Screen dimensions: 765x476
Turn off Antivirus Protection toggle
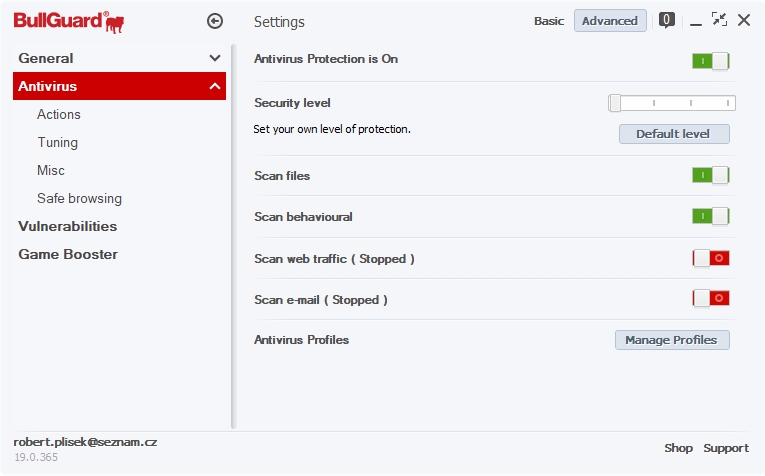click(x=710, y=61)
